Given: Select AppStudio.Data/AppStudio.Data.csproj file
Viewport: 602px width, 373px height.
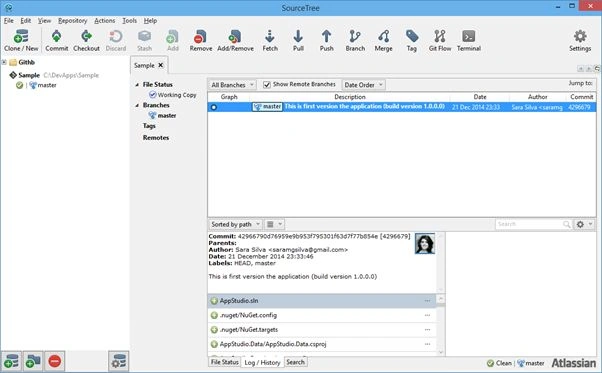Looking at the screenshot, I should click(x=322, y=344).
